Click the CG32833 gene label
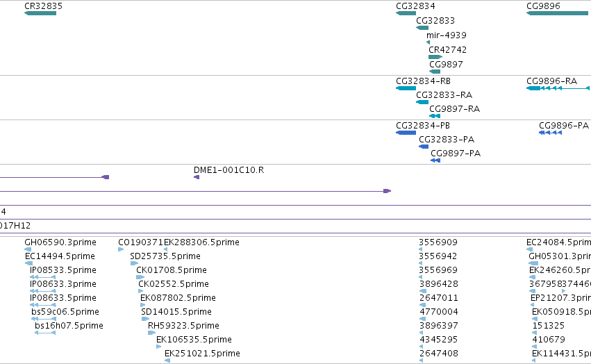The image size is (591, 364). coord(435,20)
